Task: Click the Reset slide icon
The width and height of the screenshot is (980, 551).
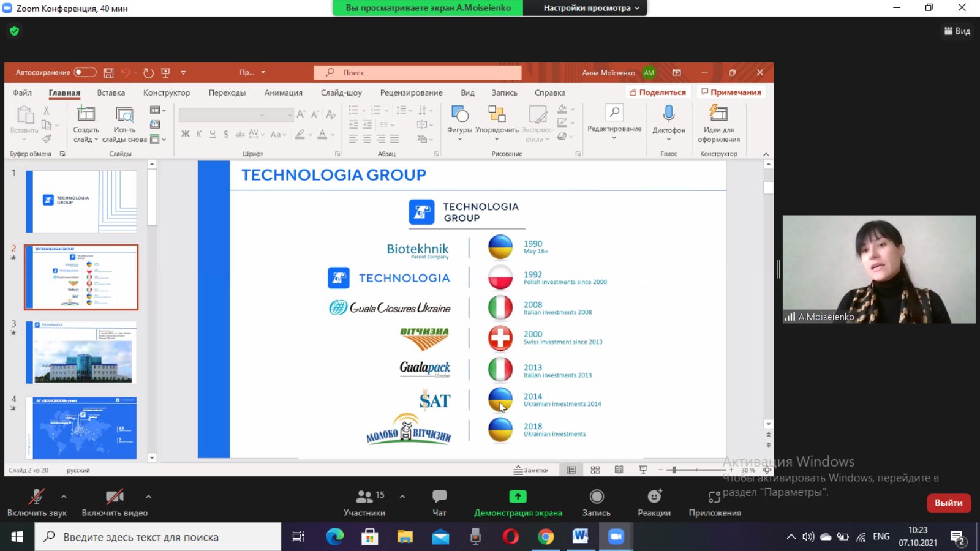Action: click(x=155, y=124)
